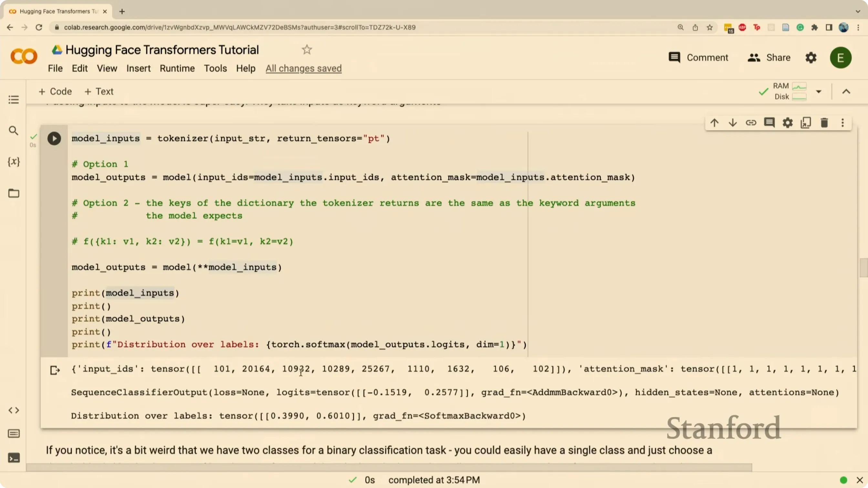
Task: Open more cell actions three-dot menu
Action: click(843, 123)
